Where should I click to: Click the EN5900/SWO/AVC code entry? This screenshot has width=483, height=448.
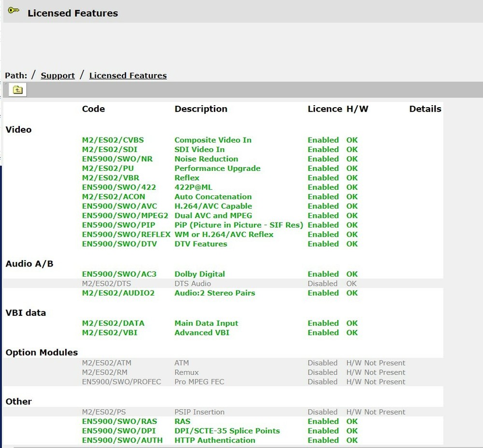[119, 206]
